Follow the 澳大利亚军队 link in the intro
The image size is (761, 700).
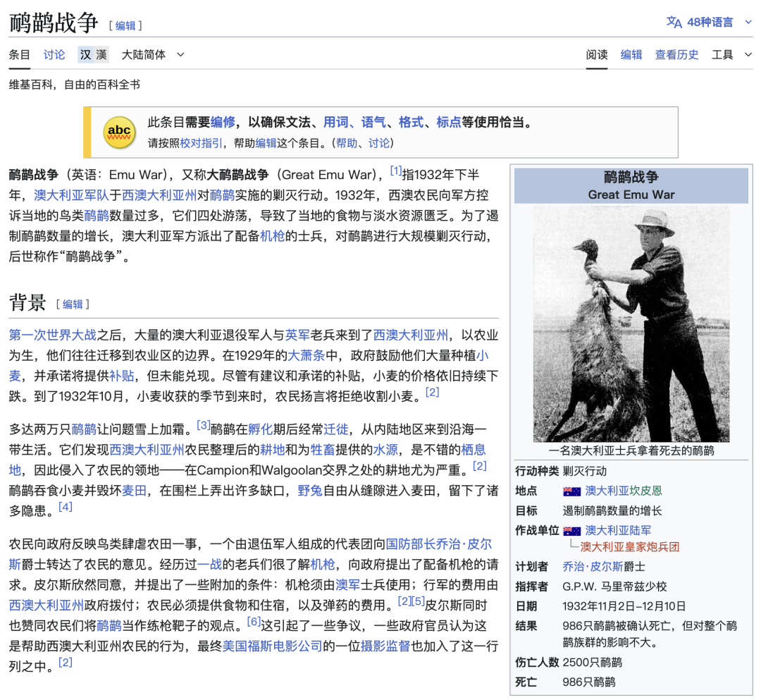pos(71,195)
